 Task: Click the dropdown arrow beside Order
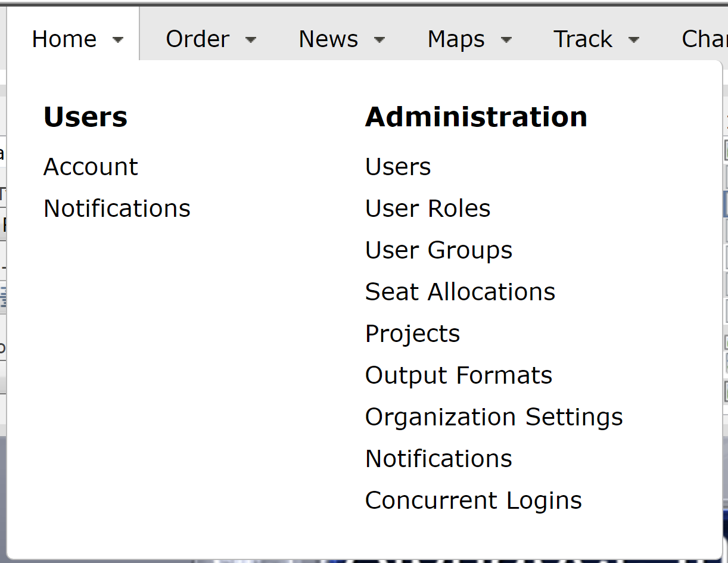coord(251,40)
